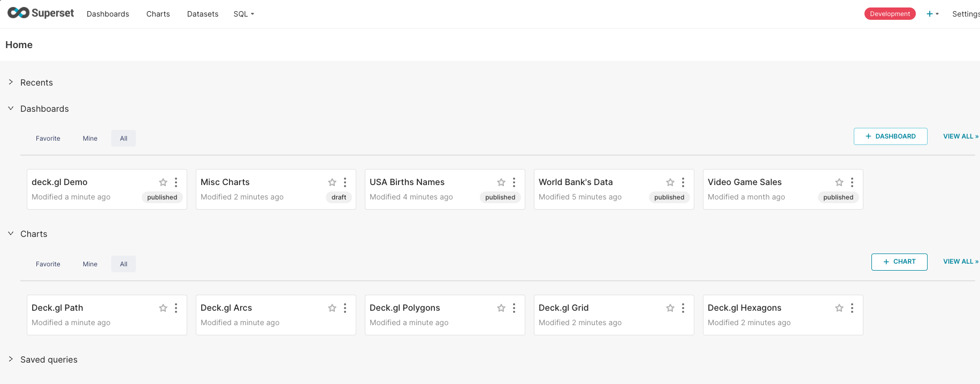
Task: Open the World Bank's Data dashboard card
Action: click(576, 182)
